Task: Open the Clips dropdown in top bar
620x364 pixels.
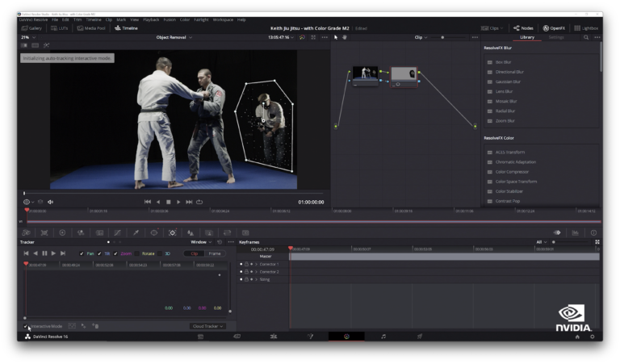Action: coord(492,28)
